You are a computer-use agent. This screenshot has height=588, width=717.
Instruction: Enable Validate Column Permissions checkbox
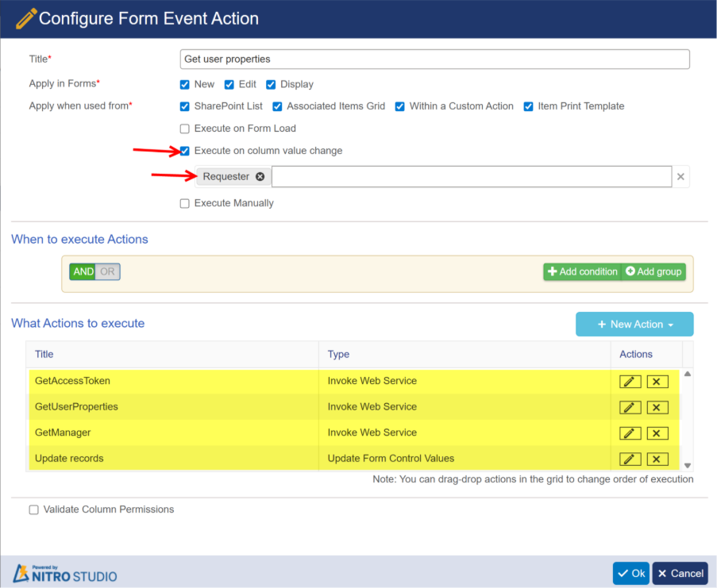(33, 509)
